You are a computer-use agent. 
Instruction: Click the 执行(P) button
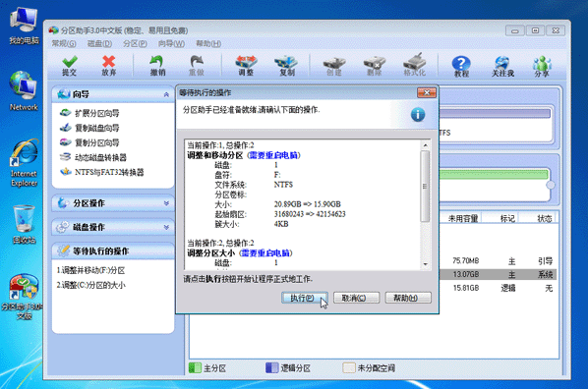tap(305, 298)
